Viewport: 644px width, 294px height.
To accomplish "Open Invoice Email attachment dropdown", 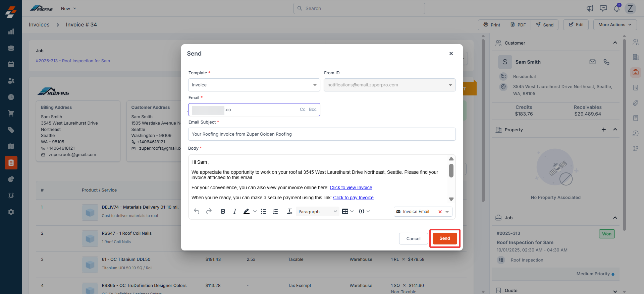I will (447, 212).
